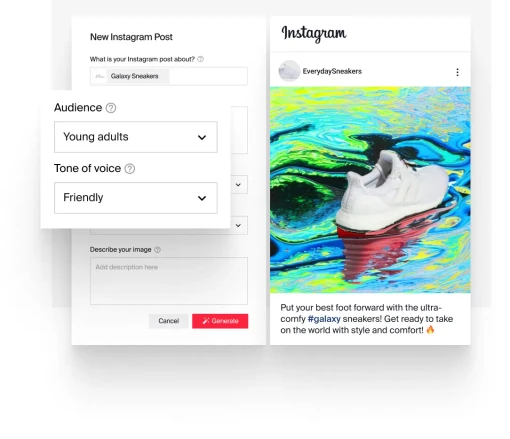
Task: Click help icon beside Describe your image
Action: [157, 250]
